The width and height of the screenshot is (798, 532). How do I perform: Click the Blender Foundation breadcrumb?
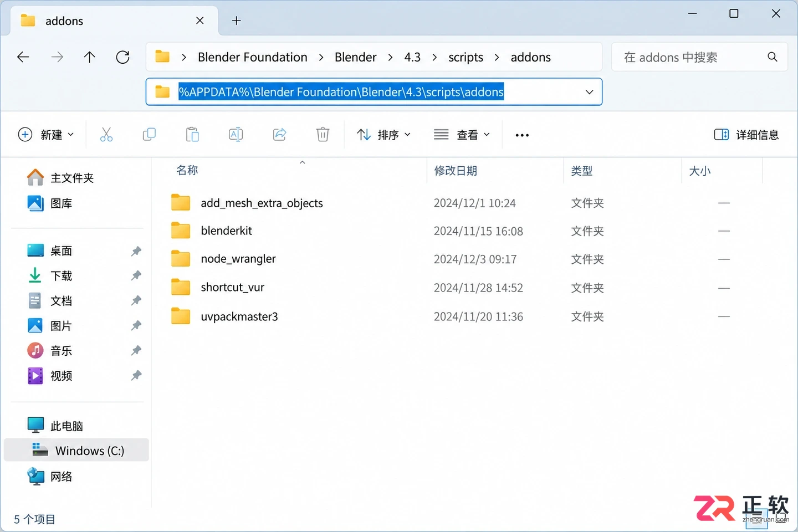pyautogui.click(x=253, y=58)
